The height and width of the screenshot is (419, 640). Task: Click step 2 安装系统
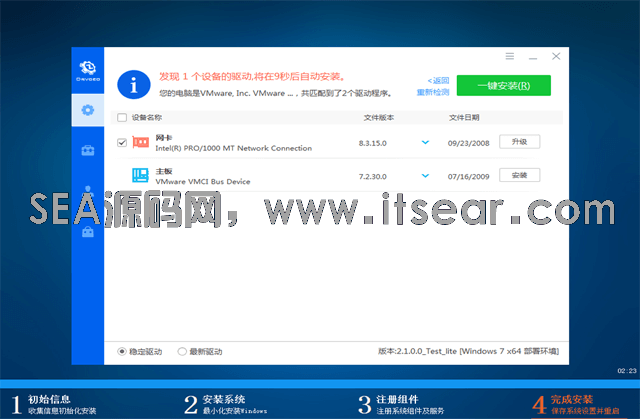[x=225, y=404]
